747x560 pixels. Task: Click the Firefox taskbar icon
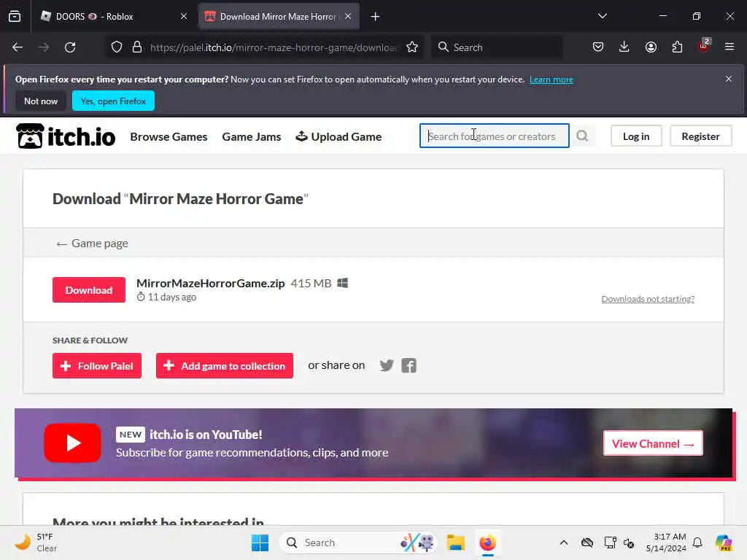[x=487, y=542]
